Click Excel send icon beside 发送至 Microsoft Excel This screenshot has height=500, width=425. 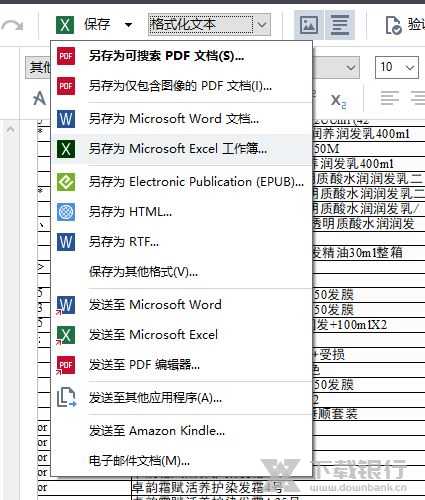66,335
